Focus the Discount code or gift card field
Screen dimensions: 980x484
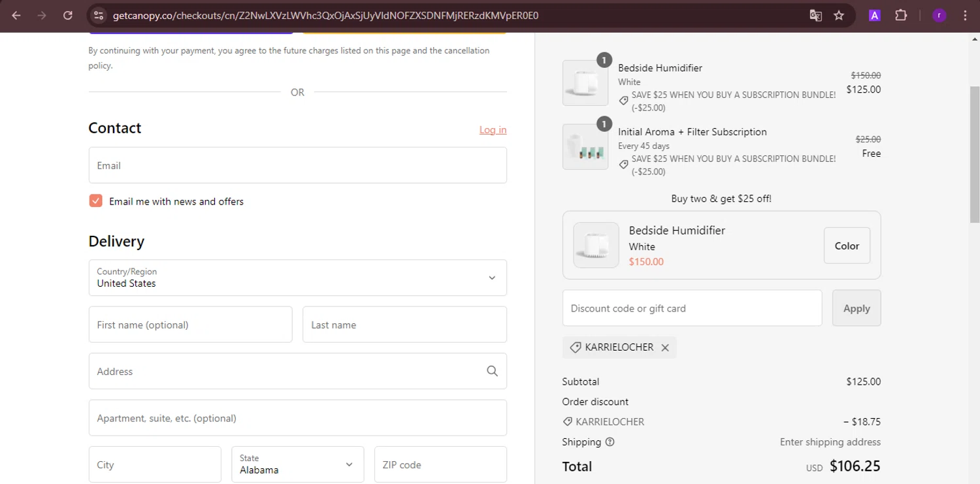pyautogui.click(x=692, y=308)
